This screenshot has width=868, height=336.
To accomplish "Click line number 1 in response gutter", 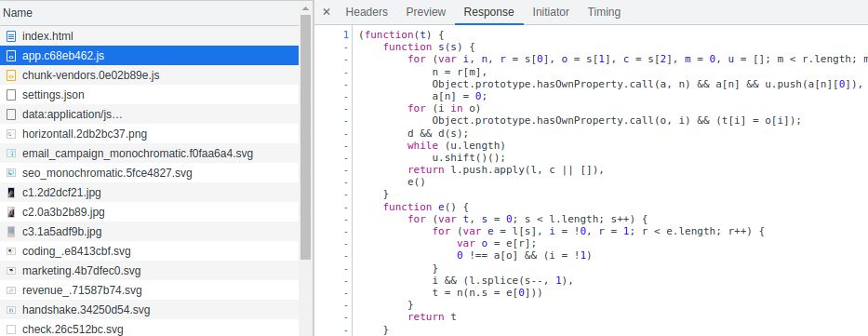I will tap(346, 34).
